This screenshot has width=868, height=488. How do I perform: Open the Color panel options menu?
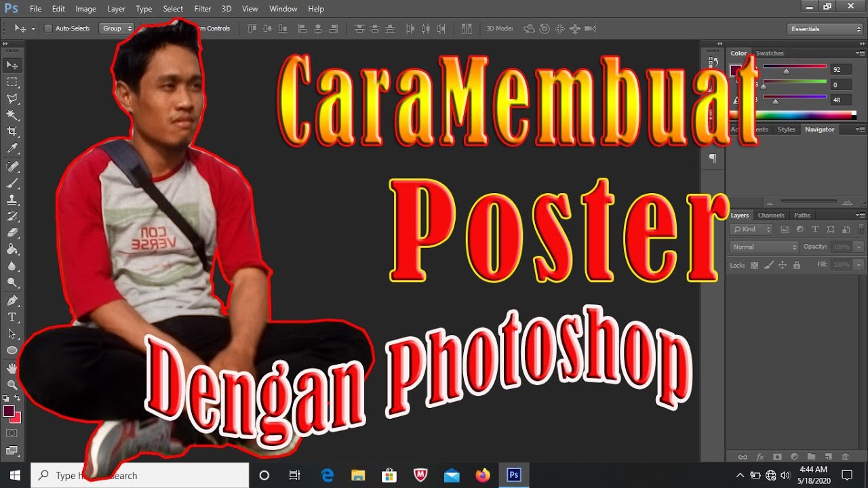861,53
